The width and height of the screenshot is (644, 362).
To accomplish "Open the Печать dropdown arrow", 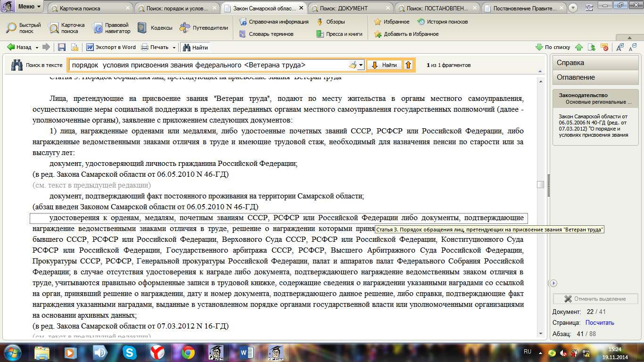I will coord(174,47).
